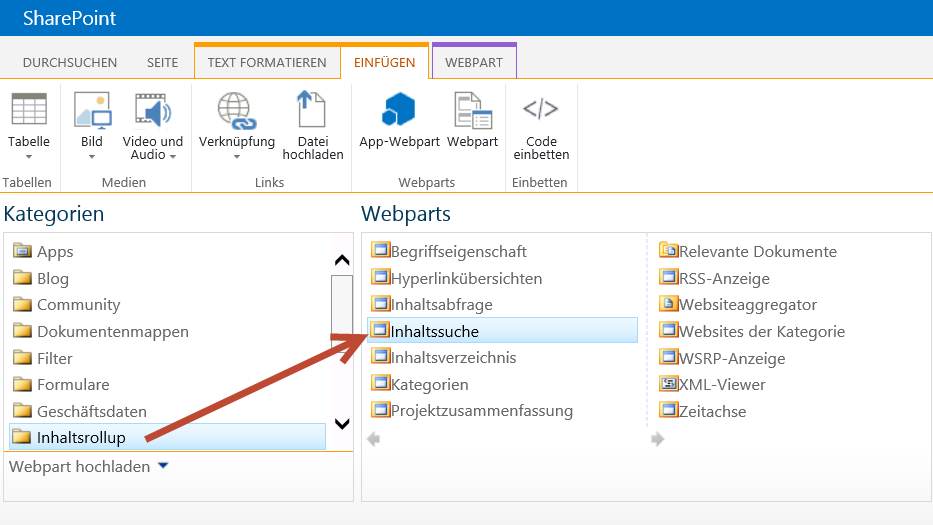Open the Verknüpfung dropdown arrow
Image resolution: width=933 pixels, height=525 pixels.
[237, 157]
